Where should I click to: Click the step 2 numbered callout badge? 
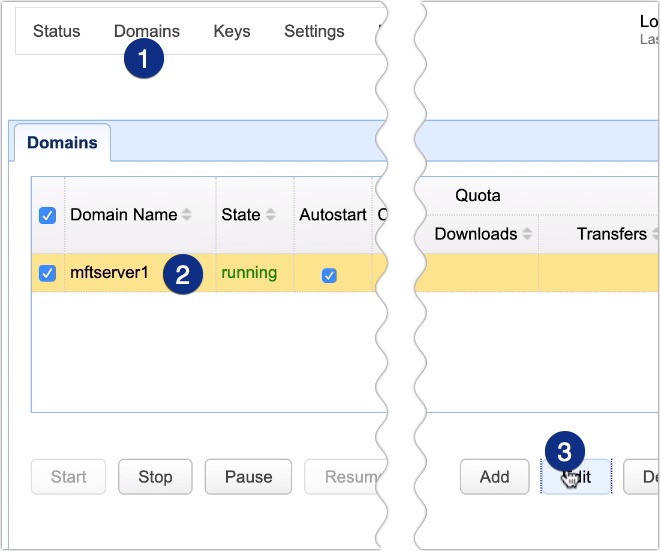point(182,274)
